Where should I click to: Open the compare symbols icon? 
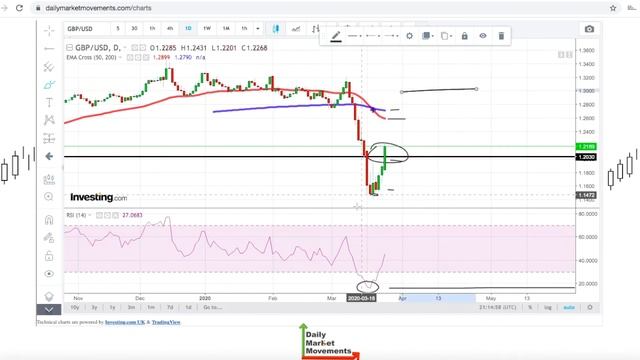tap(316, 29)
